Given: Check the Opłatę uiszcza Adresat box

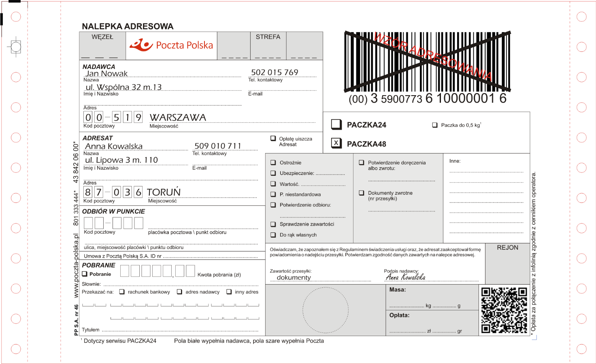Looking at the screenshot, I should pos(273,138).
